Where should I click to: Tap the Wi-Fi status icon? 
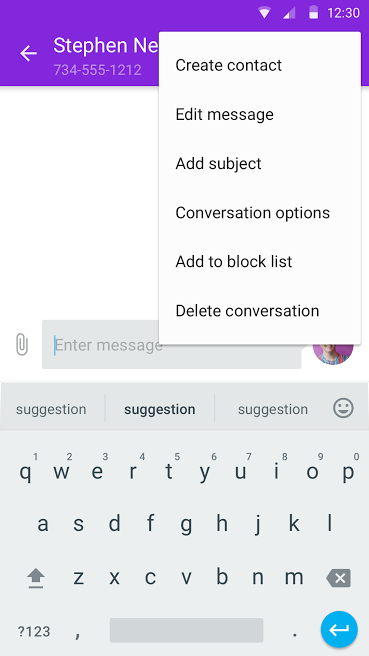[x=264, y=13]
